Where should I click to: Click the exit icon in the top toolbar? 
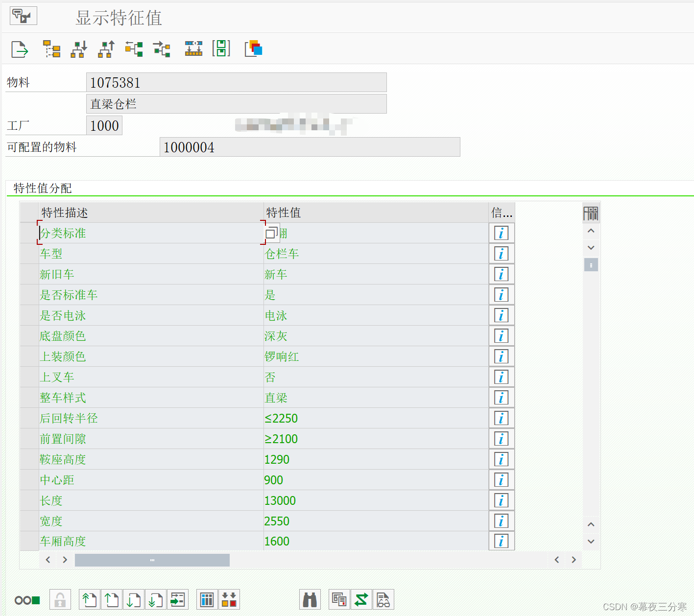click(20, 49)
